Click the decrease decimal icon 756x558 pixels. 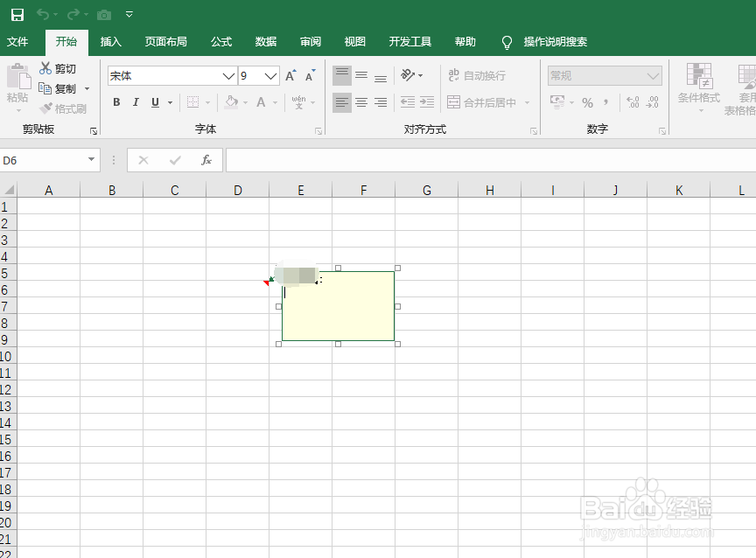[653, 102]
